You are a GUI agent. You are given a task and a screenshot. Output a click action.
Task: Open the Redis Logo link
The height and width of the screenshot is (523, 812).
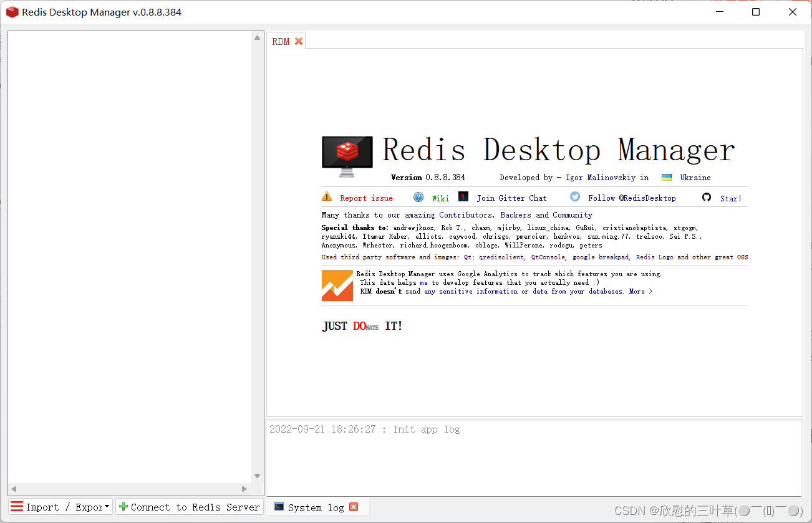pos(655,257)
